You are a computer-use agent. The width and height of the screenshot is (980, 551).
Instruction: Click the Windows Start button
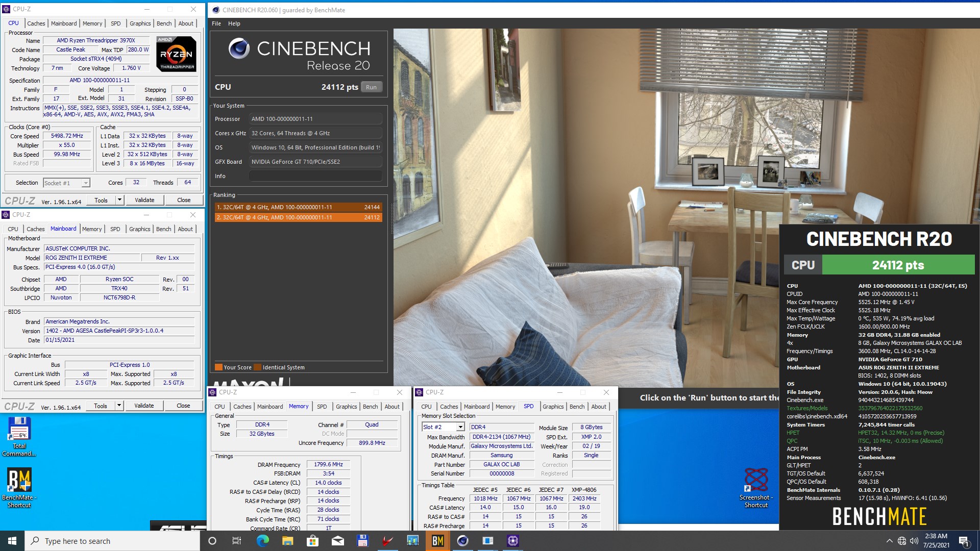click(12, 541)
